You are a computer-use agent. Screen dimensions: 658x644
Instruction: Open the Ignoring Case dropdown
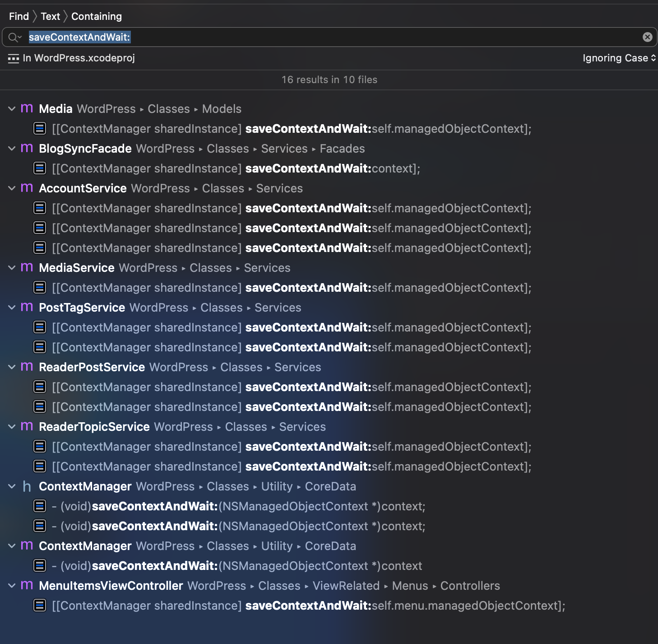pyautogui.click(x=619, y=58)
